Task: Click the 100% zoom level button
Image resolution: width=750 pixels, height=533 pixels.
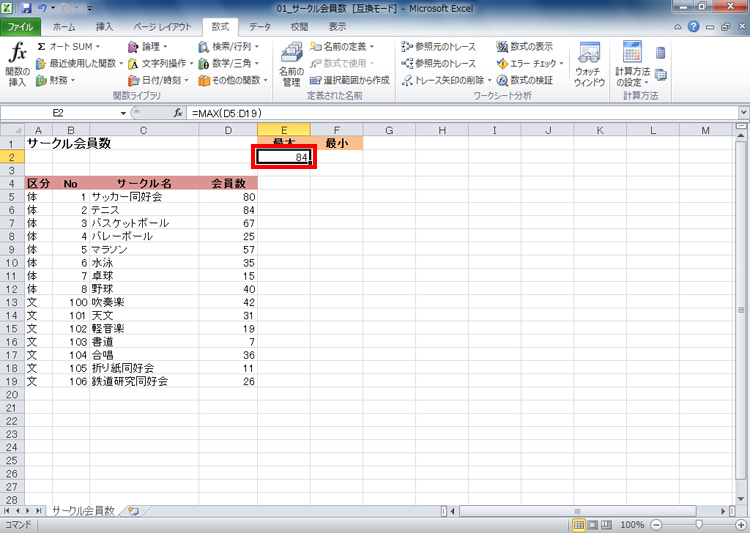Action: [631, 525]
